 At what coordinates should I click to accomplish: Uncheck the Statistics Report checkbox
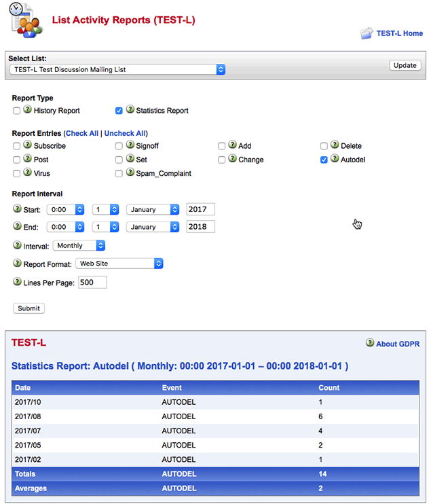[x=119, y=111]
